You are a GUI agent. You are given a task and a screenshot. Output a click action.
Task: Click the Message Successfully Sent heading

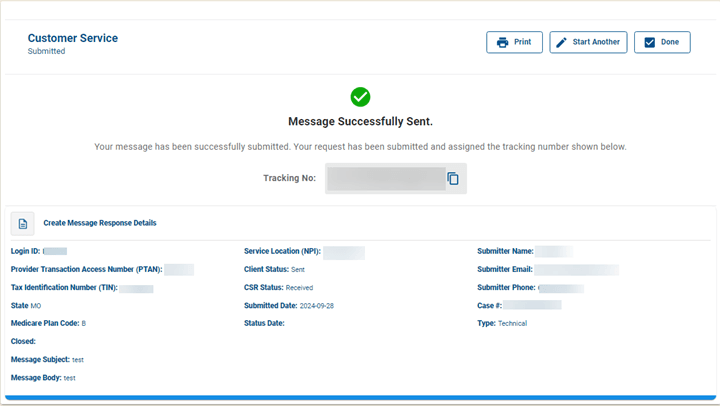tap(360, 122)
